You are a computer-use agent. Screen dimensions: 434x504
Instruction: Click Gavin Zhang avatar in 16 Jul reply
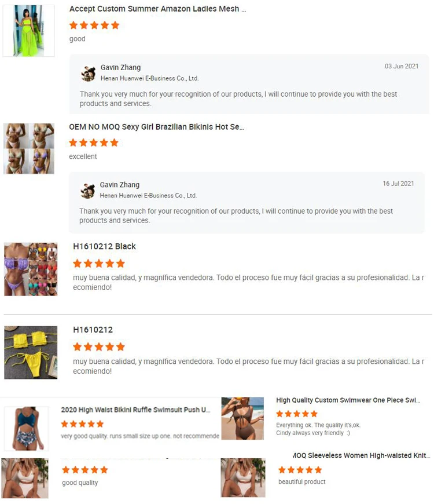87,191
